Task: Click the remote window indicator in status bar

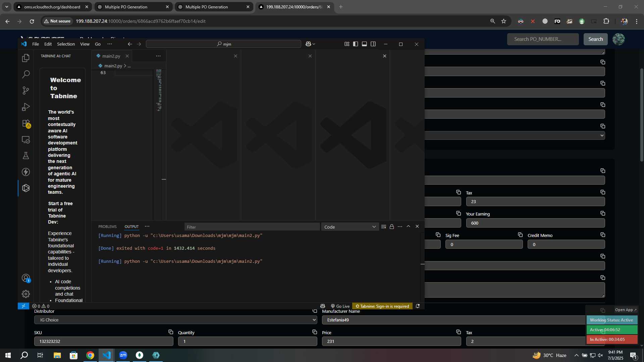Action: 23,306
